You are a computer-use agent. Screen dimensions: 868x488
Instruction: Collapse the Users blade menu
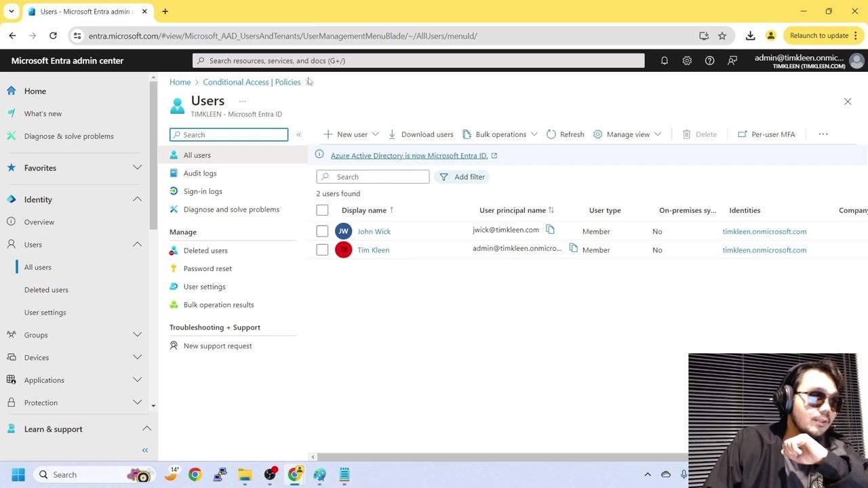(298, 134)
